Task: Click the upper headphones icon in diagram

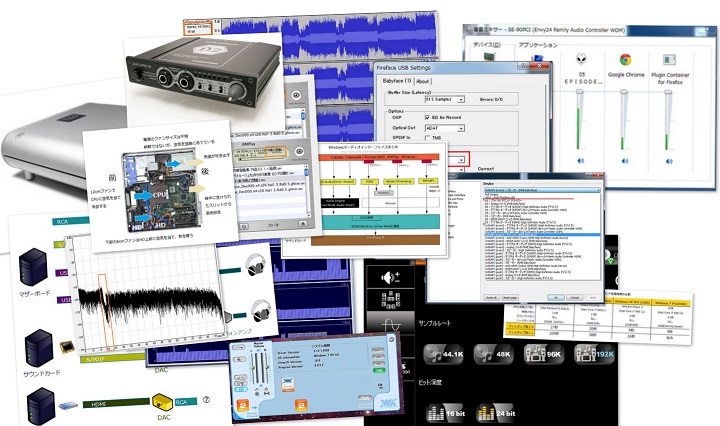Action: pos(255,265)
